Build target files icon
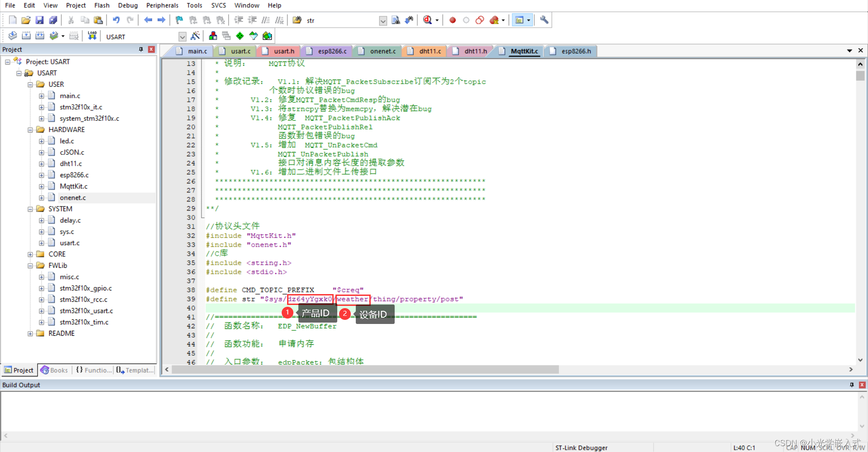Viewport: 868px width, 452px height. point(26,36)
